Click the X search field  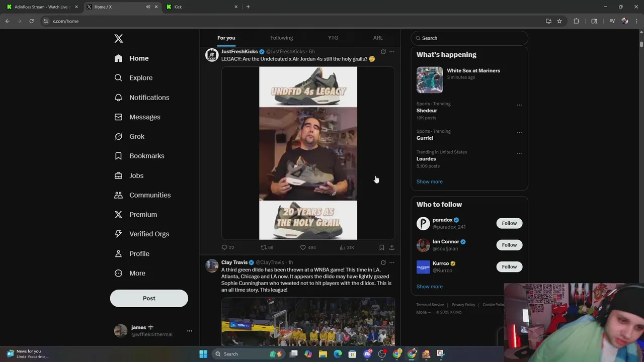click(469, 38)
